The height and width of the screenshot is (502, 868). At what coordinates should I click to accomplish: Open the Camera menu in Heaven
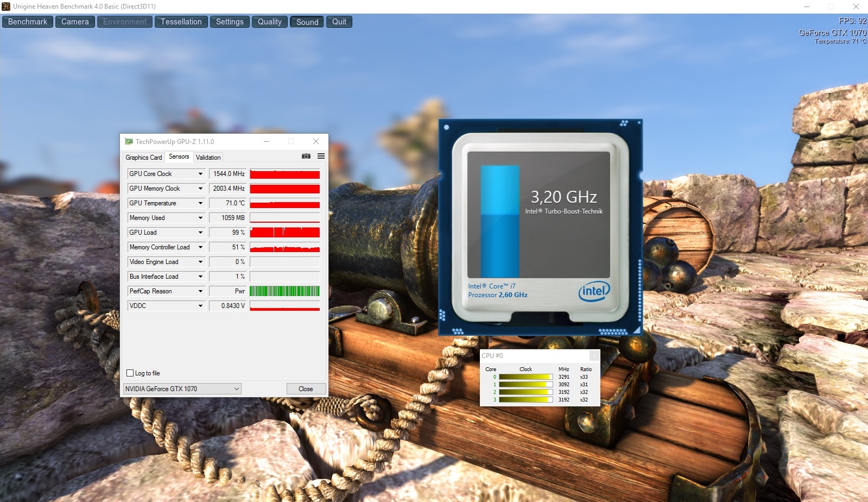(75, 22)
